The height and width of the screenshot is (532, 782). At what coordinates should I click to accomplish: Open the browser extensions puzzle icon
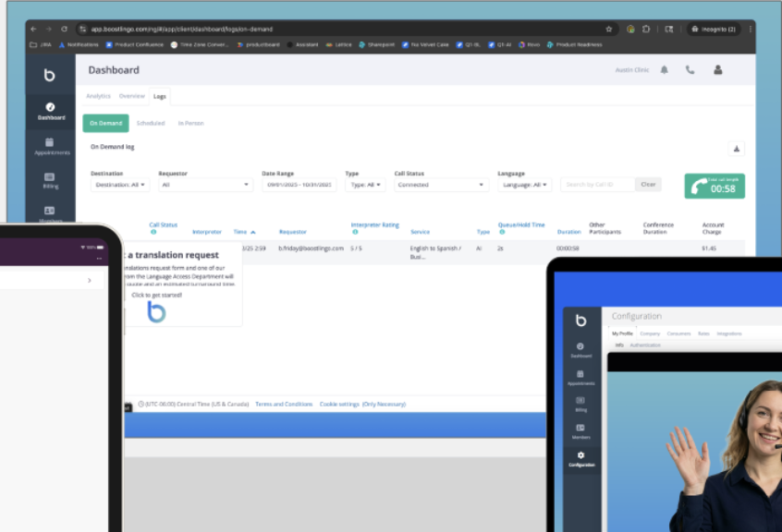point(646,30)
